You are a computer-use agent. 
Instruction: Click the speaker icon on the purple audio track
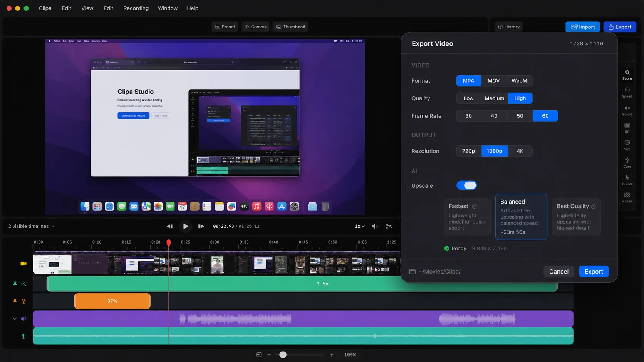coord(23,319)
